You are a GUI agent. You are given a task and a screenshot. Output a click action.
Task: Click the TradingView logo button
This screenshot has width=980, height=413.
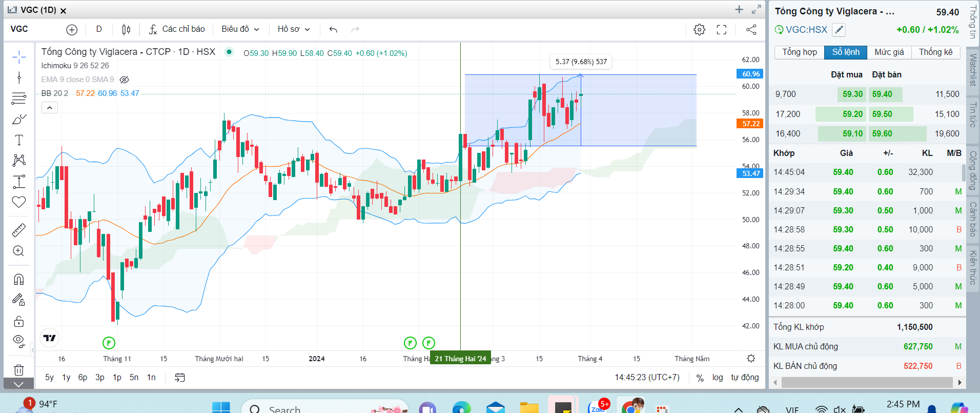tap(50, 338)
